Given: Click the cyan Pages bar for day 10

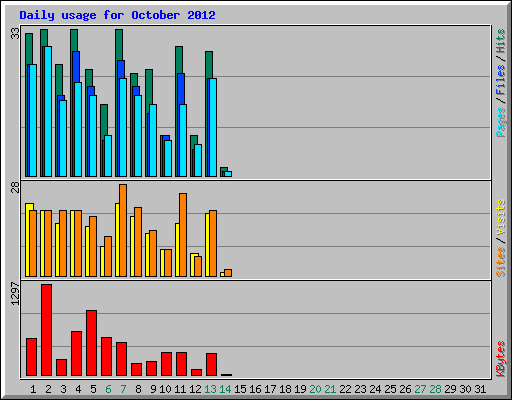Looking at the screenshot, I should [168, 158].
